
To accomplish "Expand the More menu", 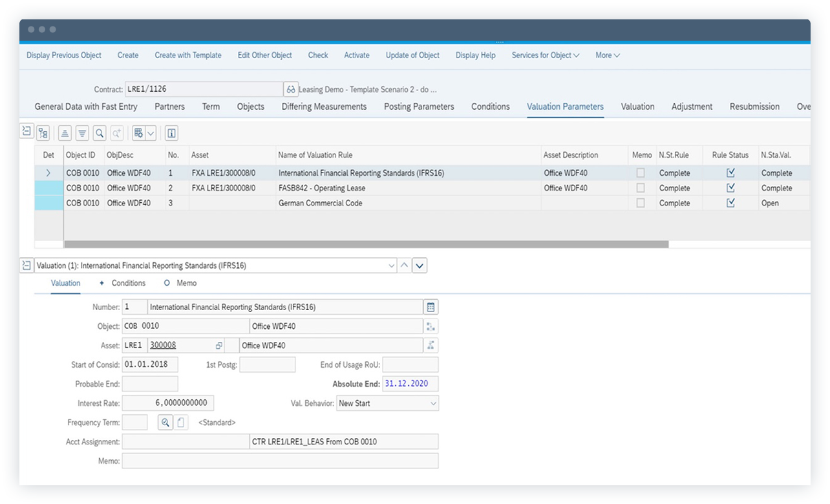I will 606,56.
